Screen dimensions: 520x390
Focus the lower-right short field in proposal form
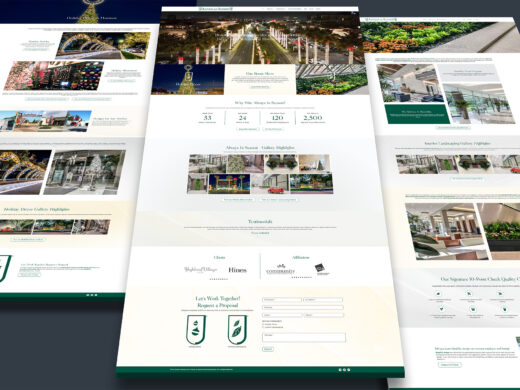(324, 315)
